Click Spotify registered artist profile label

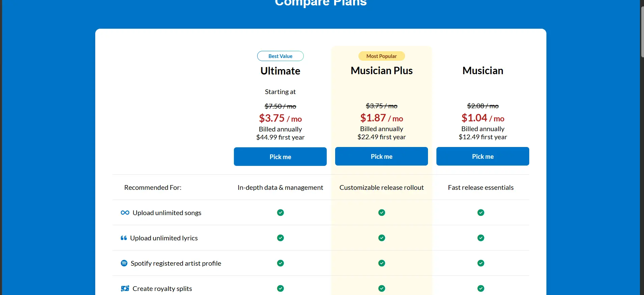point(176,263)
